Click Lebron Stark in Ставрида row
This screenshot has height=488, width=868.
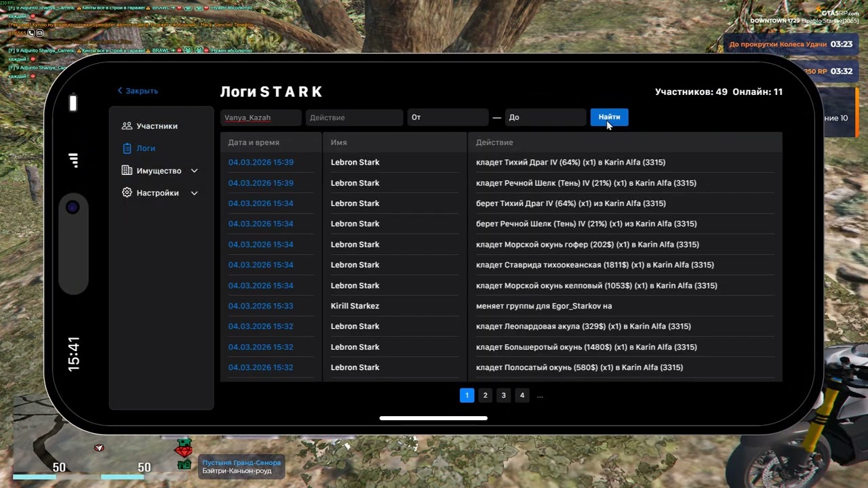click(355, 265)
